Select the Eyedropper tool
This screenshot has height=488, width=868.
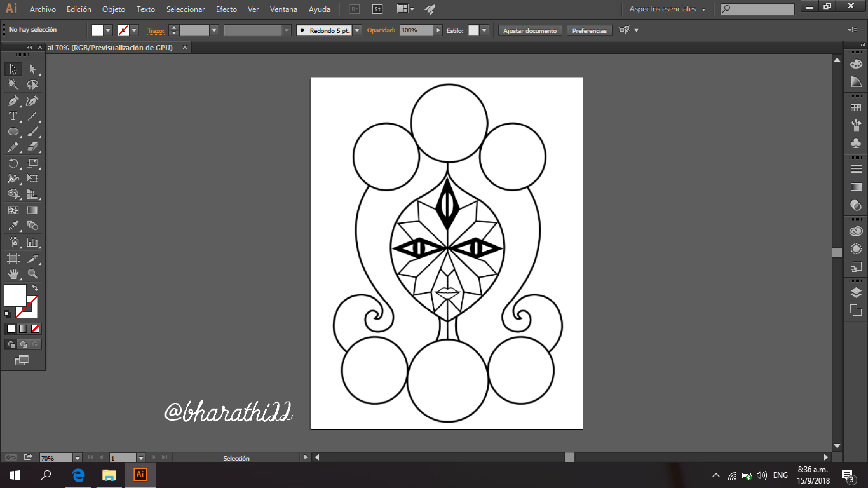point(13,225)
